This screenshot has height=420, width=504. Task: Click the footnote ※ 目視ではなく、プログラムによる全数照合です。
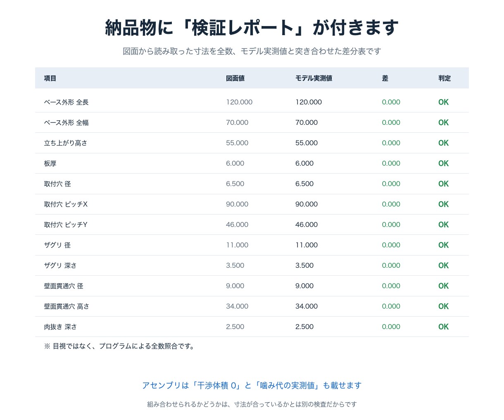click(x=119, y=346)
